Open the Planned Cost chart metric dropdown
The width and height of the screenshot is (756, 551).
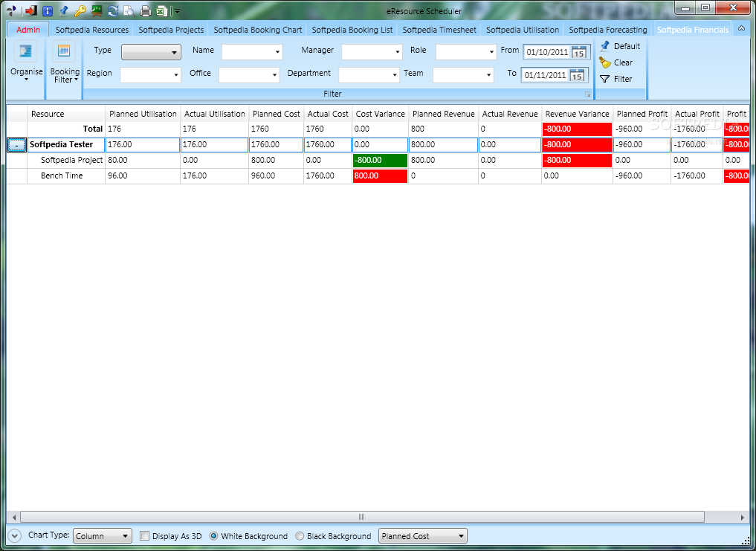(422, 536)
